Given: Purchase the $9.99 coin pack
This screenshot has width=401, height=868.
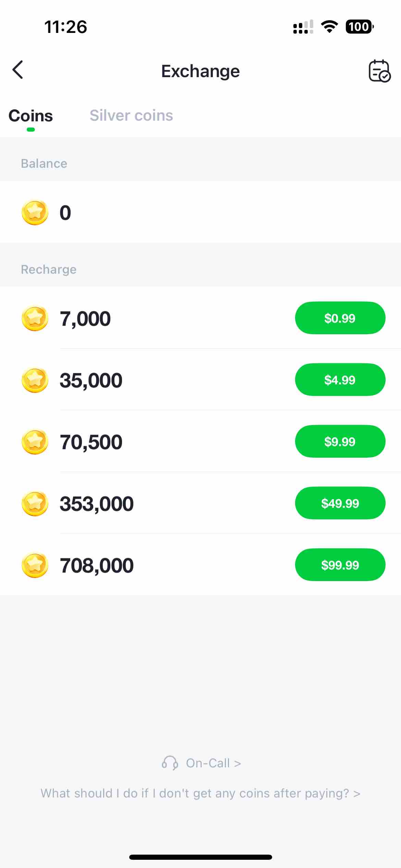Looking at the screenshot, I should 340,442.
